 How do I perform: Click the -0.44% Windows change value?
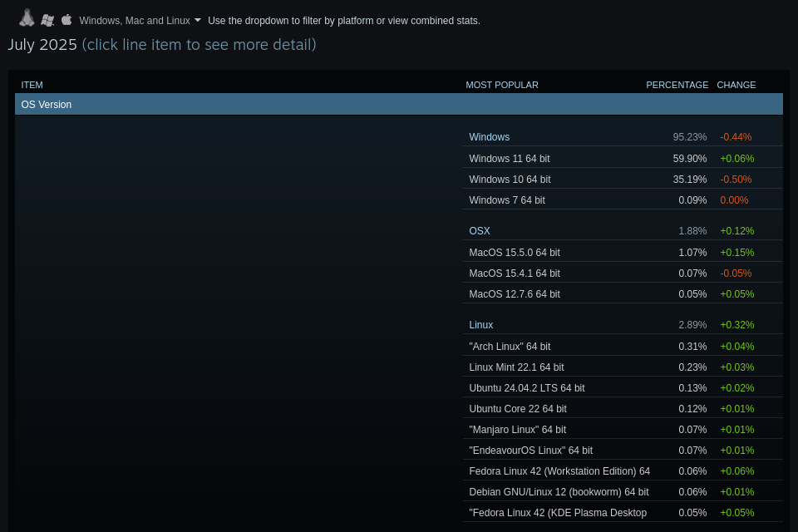click(x=736, y=137)
